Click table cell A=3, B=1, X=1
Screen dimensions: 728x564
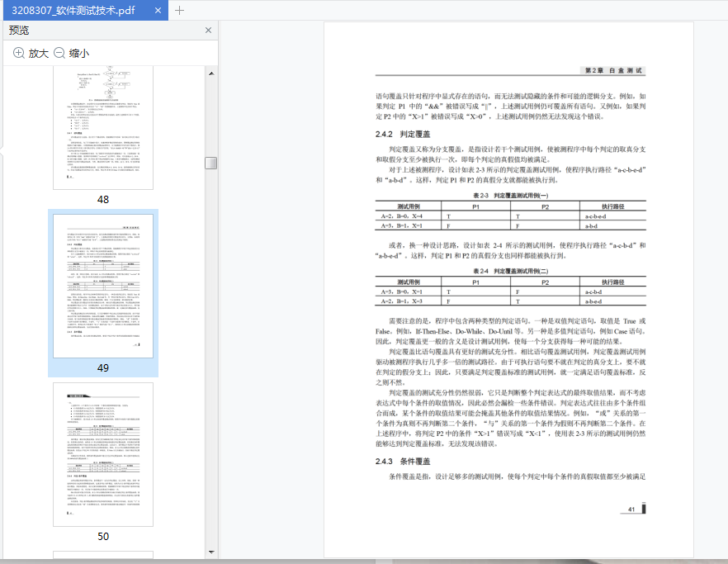pos(402,225)
